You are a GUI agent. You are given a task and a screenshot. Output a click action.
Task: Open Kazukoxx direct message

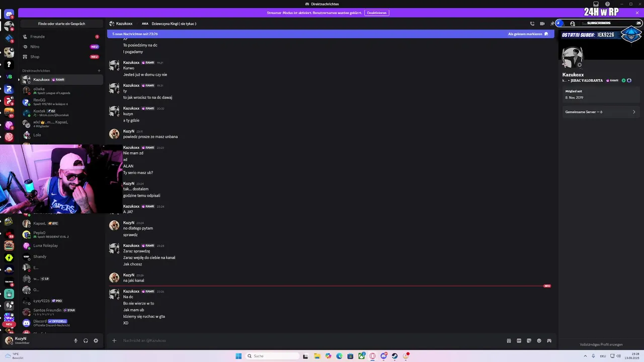click(61, 79)
